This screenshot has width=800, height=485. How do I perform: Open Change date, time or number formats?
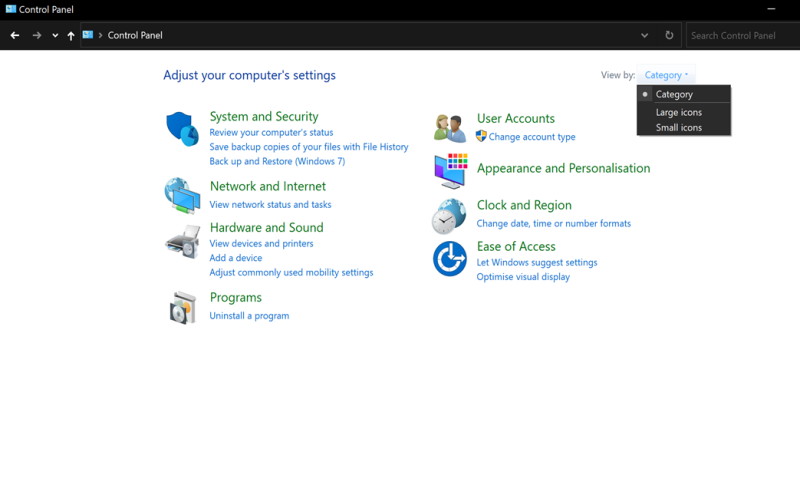554,223
